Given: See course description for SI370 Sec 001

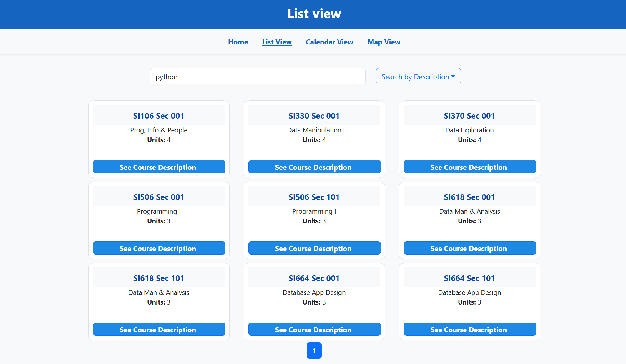Looking at the screenshot, I should click(x=470, y=167).
